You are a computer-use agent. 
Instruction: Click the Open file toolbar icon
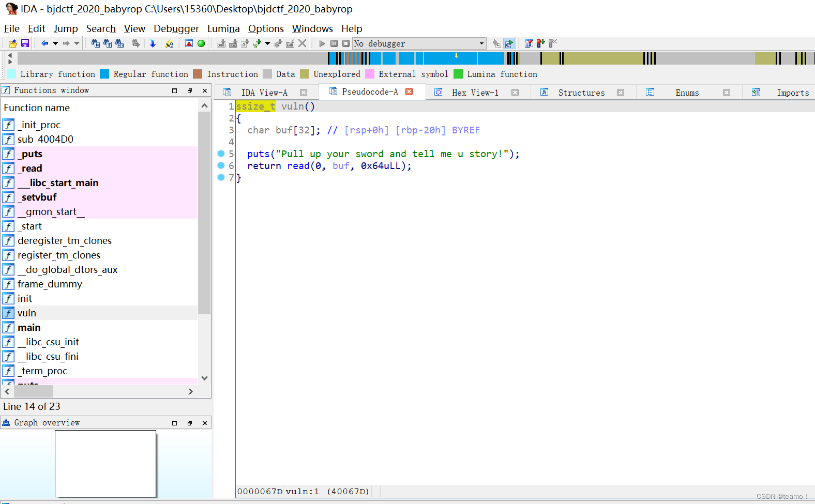(13, 43)
